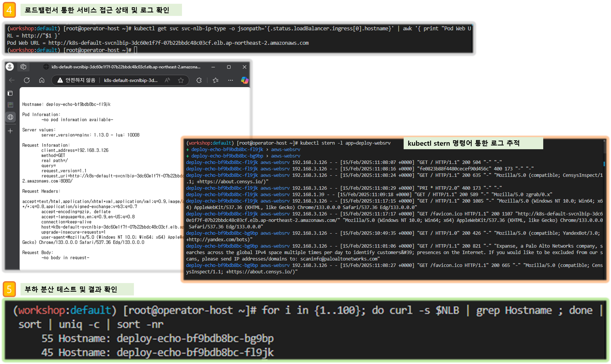Click the browser refresh button
The width and height of the screenshot is (611, 364).
coord(27,80)
